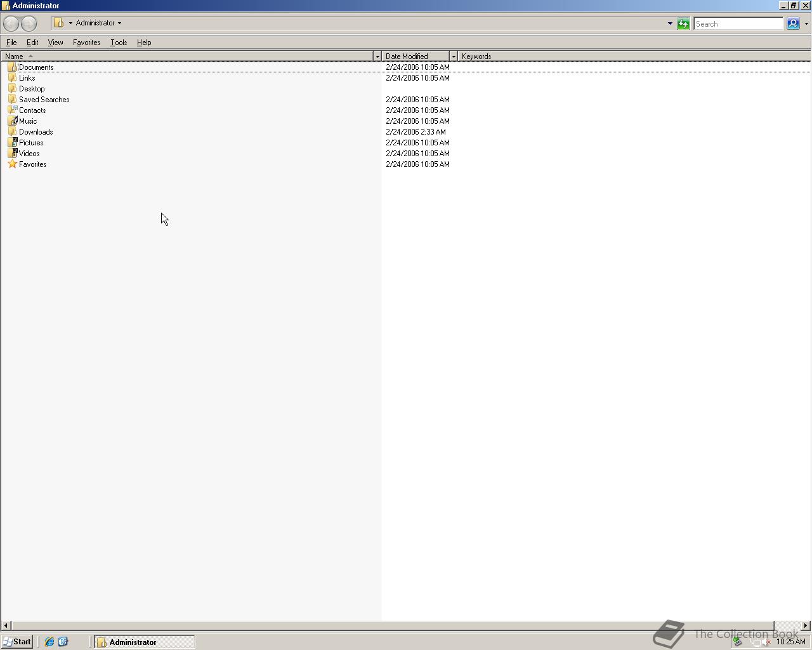
Task: Click the Back navigation button
Action: coord(11,23)
